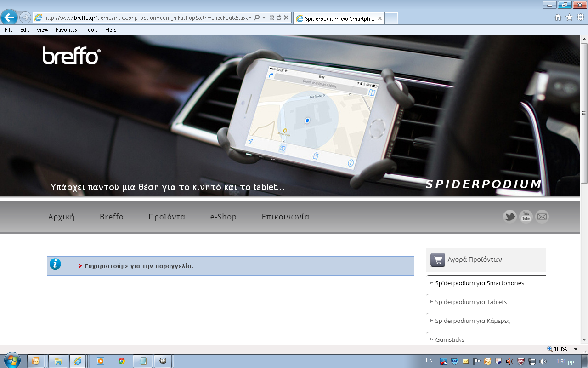Open the address bar autocomplete dropdown arrow
This screenshot has height=368, width=588.
pos(264,18)
